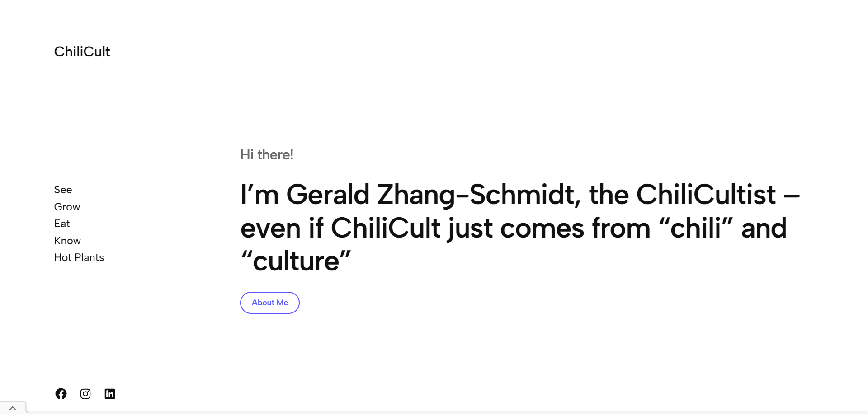Open the Know page
This screenshot has width=868, height=415.
tap(67, 241)
